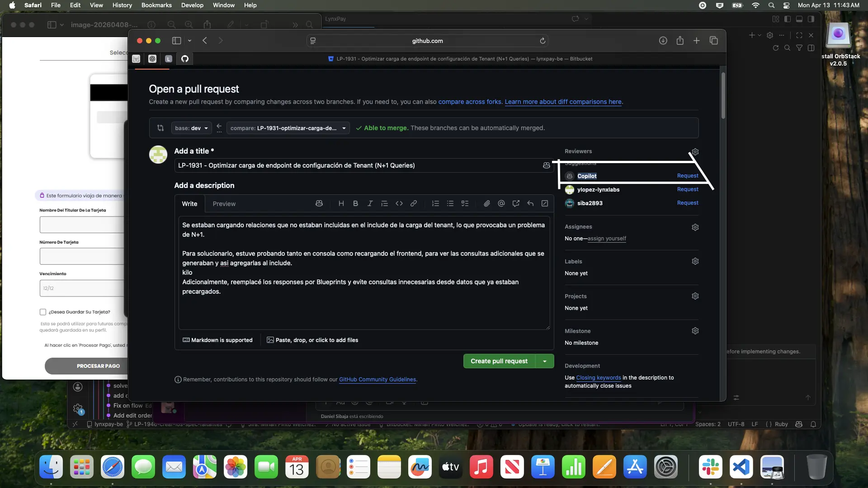Image resolution: width=868 pixels, height=488 pixels.
Task: Open the Bookmarks menu
Action: pos(156,5)
